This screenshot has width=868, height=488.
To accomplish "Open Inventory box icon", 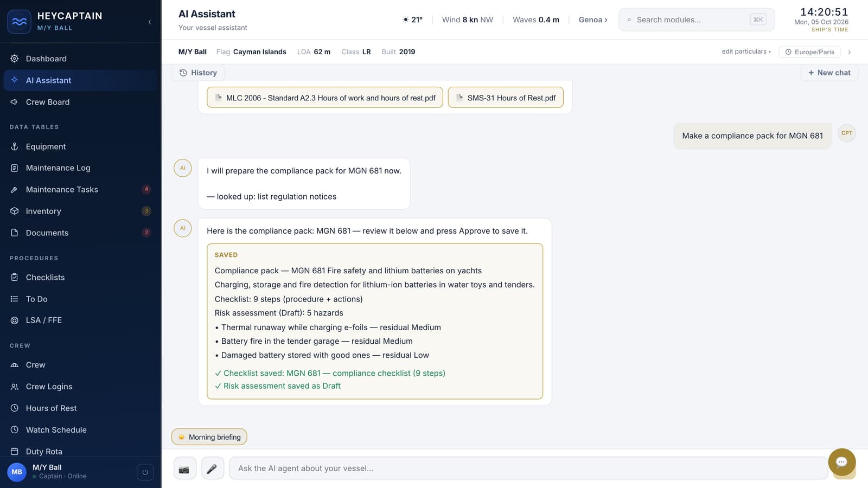I will pos(15,211).
